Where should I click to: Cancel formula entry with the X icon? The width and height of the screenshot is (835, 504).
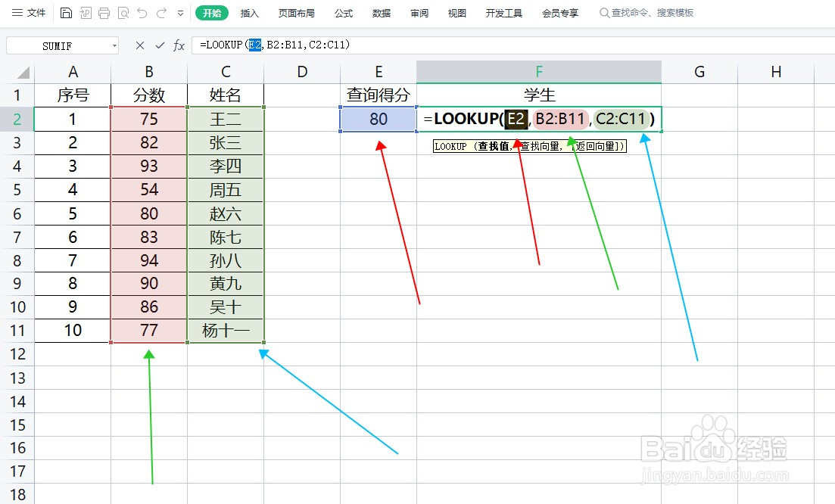click(x=139, y=45)
